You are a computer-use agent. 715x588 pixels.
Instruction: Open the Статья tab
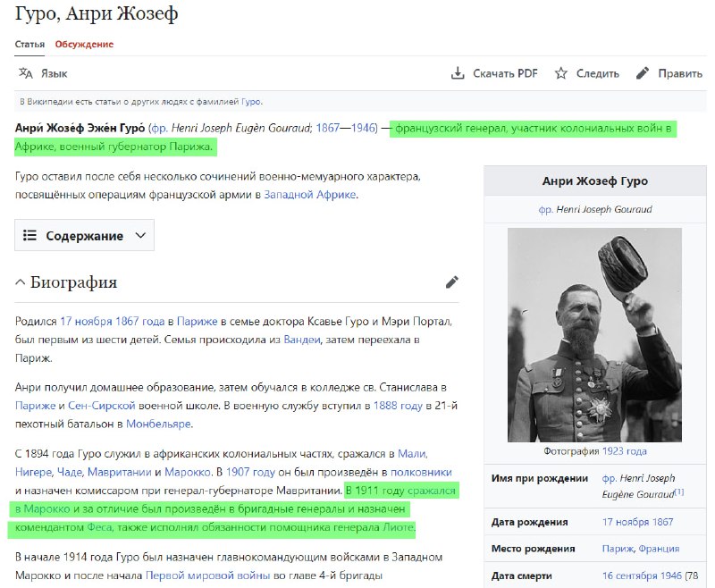[29, 44]
